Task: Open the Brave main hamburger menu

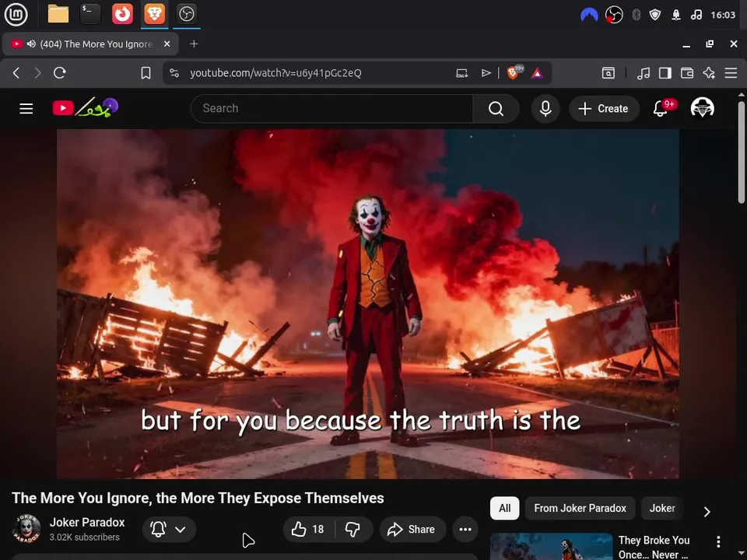Action: point(731,73)
